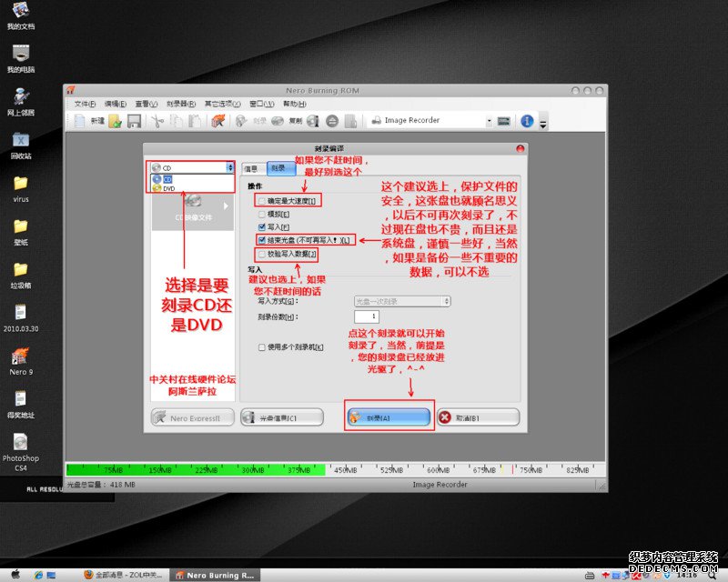Open the 垃圾箱 folder on the desktop
The width and height of the screenshot is (728, 582).
pos(20,275)
